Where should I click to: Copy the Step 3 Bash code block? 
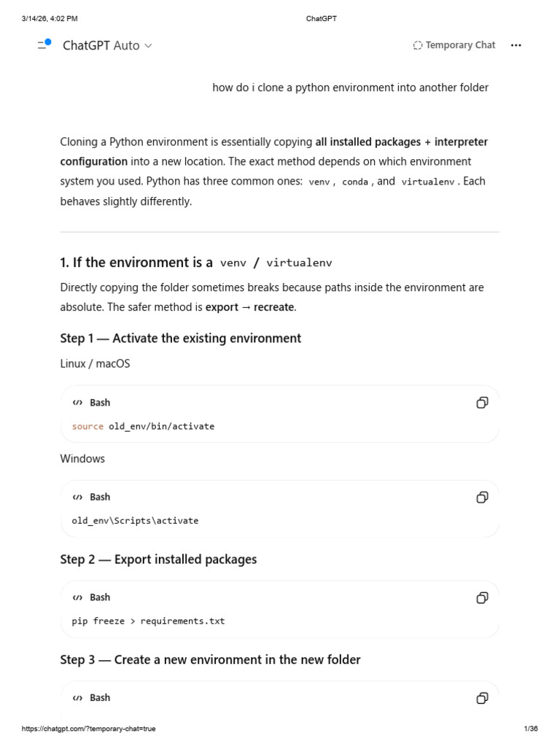[x=482, y=698]
